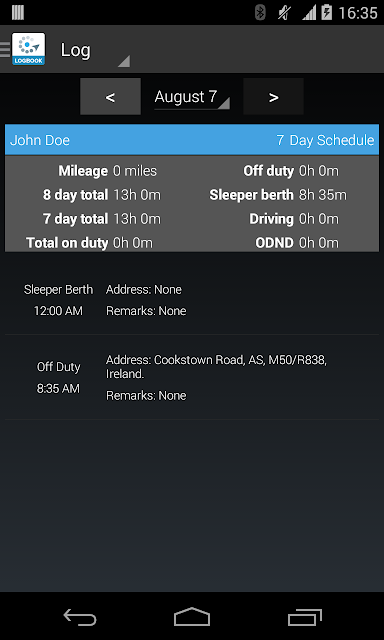Go to next day with > button

tap(273, 97)
